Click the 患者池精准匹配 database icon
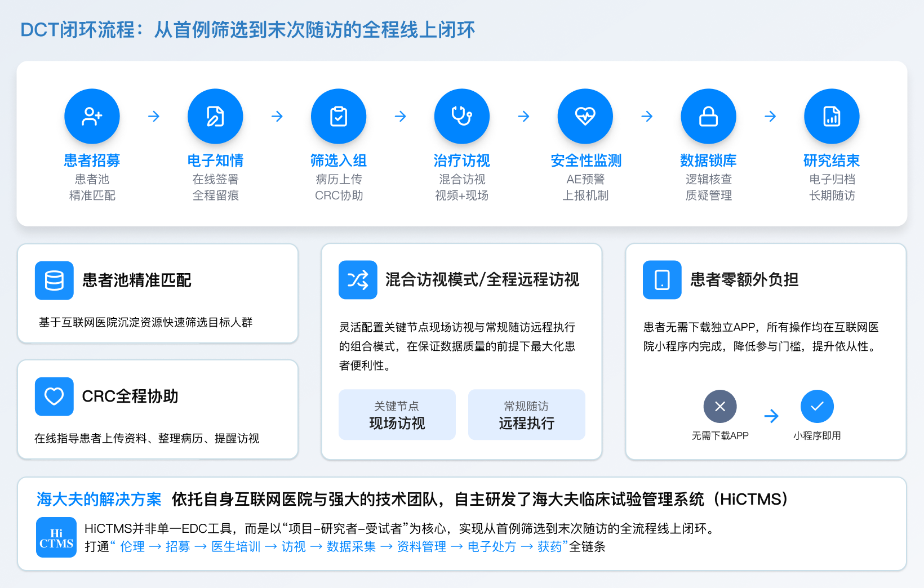The image size is (924, 588). click(x=55, y=280)
